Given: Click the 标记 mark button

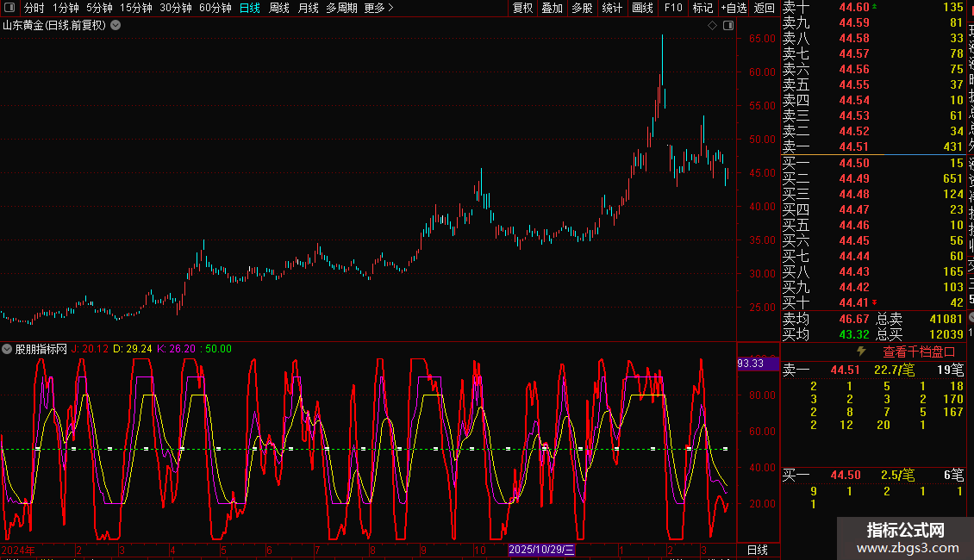Looking at the screenshot, I should point(702,8).
